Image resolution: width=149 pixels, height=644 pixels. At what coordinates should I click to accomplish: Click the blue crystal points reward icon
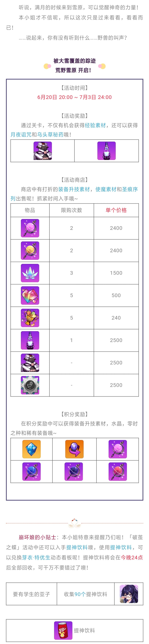pos(32,449)
